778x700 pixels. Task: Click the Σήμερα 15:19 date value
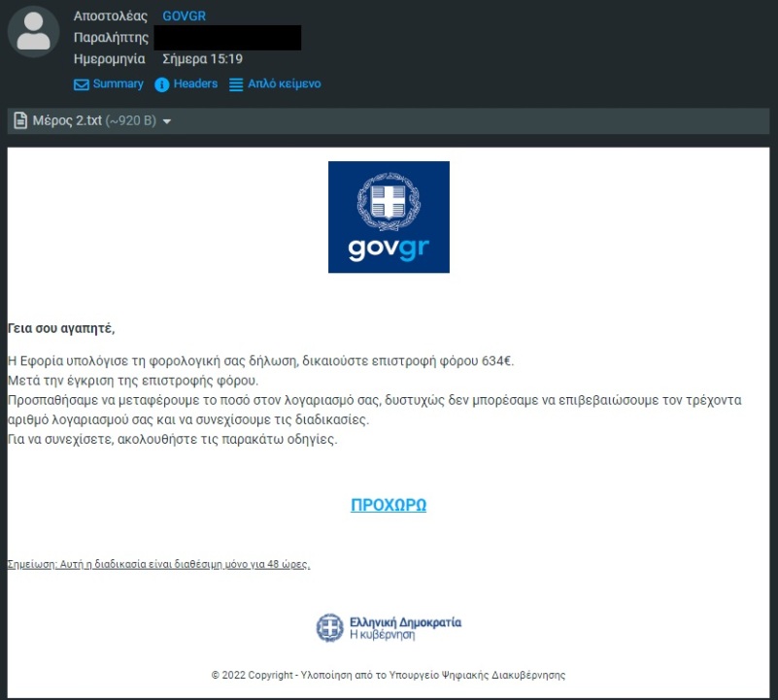[202, 59]
